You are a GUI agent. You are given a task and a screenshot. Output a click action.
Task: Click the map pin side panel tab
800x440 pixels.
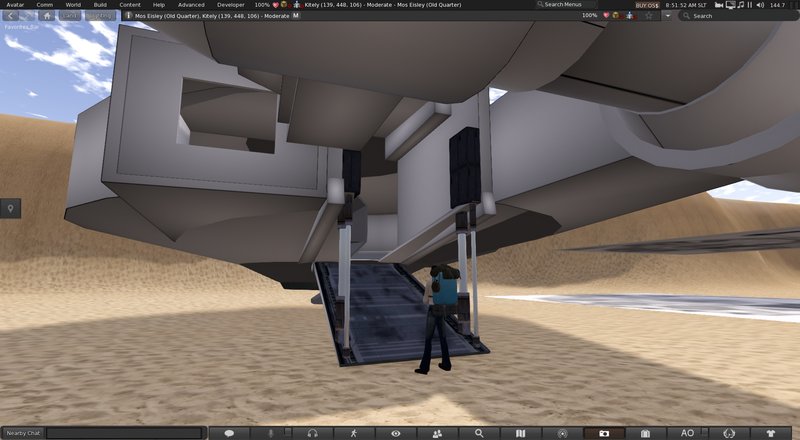(10, 208)
